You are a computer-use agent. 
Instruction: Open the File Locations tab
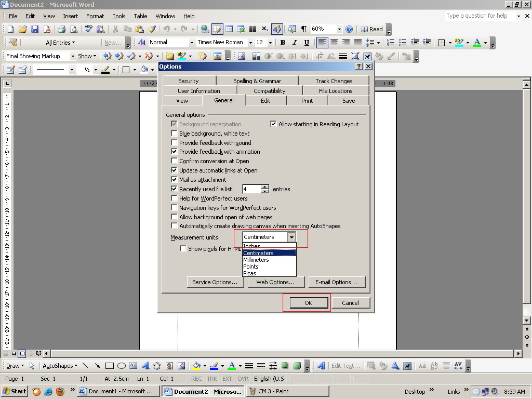click(x=336, y=90)
